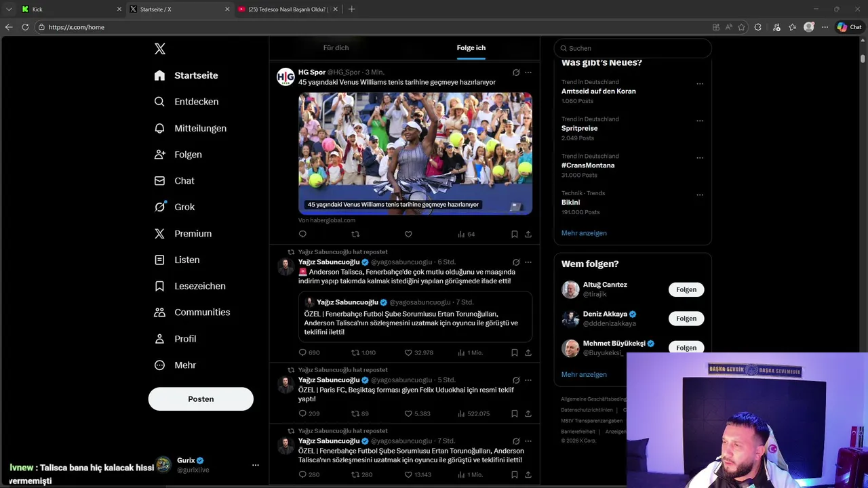The height and width of the screenshot is (488, 868).
Task: Open options for Bikini trend
Action: 700,195
